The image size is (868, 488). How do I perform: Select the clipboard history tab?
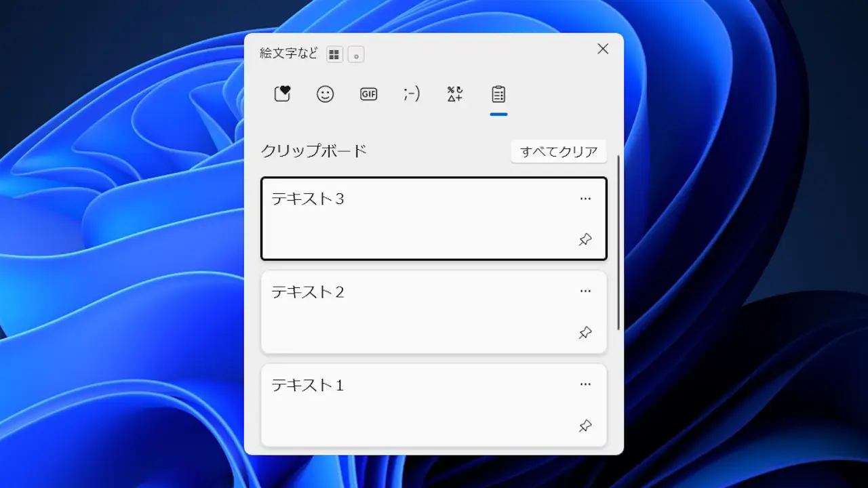(x=498, y=94)
